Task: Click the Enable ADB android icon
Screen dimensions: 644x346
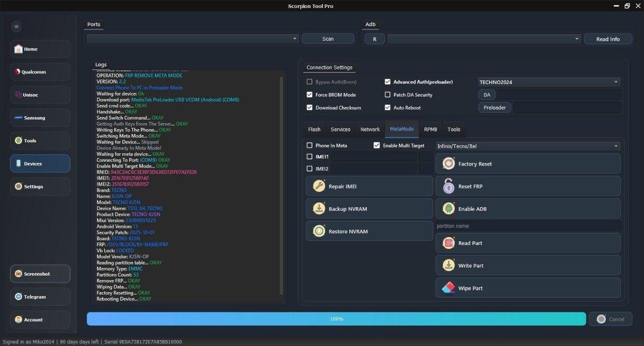Action: coord(448,209)
